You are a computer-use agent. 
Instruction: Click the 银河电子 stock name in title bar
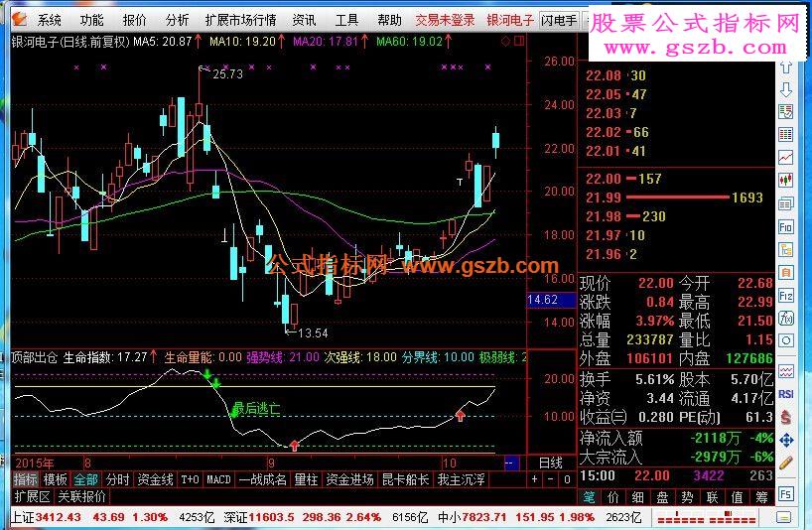[x=509, y=20]
